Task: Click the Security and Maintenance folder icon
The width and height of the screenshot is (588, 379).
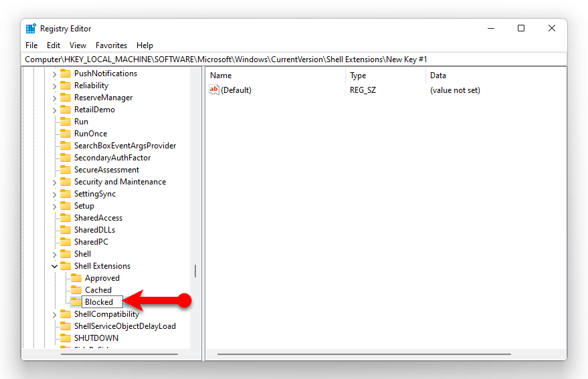Action: coord(66,181)
